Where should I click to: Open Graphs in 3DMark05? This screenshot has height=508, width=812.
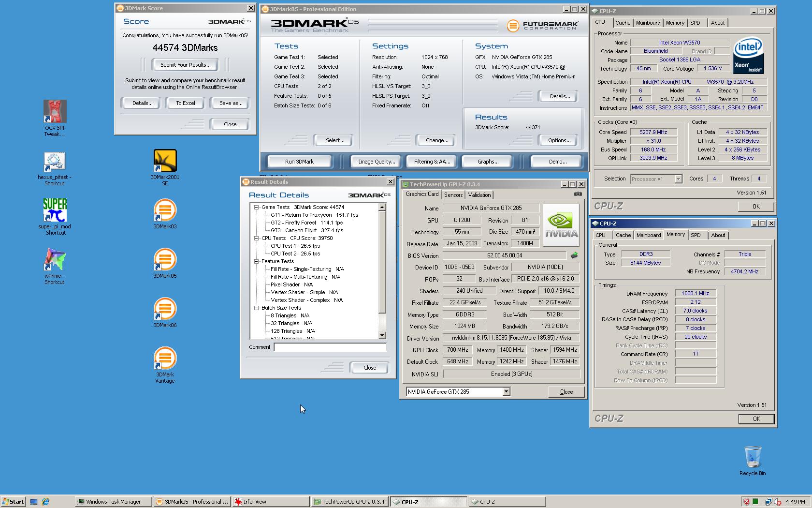pos(488,162)
